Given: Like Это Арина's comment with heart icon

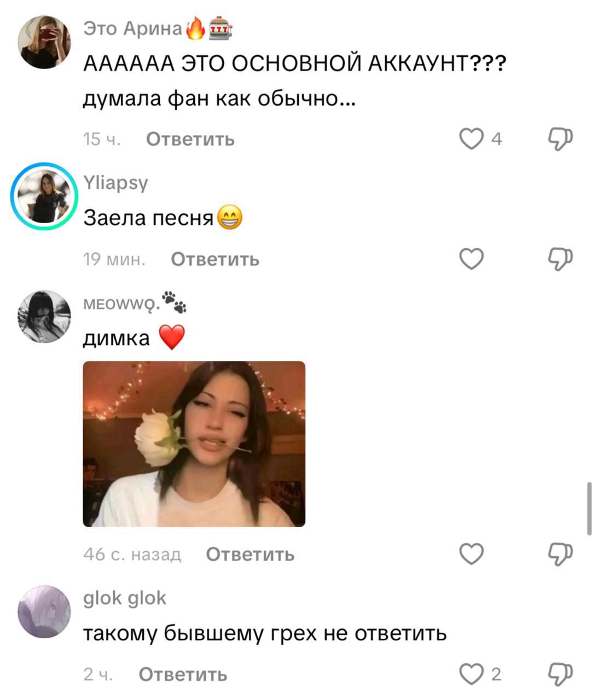Looking at the screenshot, I should (x=471, y=139).
